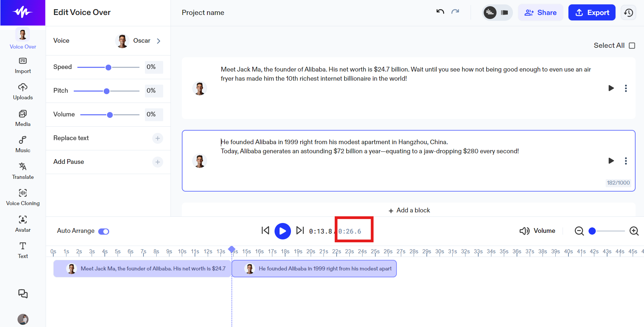Open the Import panel

pos(23,65)
